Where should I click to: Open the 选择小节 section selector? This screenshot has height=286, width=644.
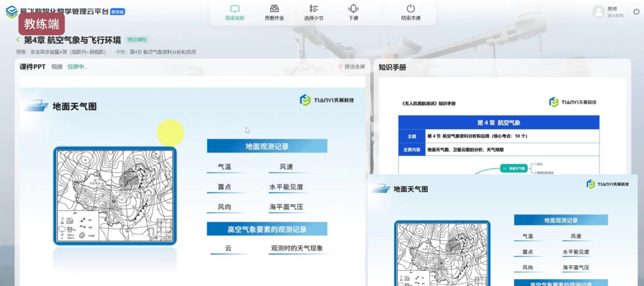[314, 8]
